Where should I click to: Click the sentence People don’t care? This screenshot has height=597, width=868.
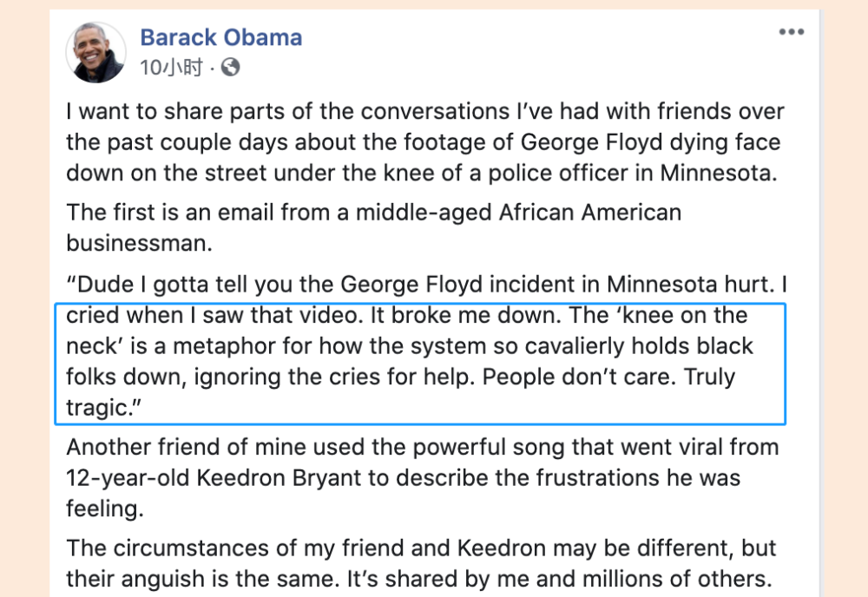click(579, 377)
